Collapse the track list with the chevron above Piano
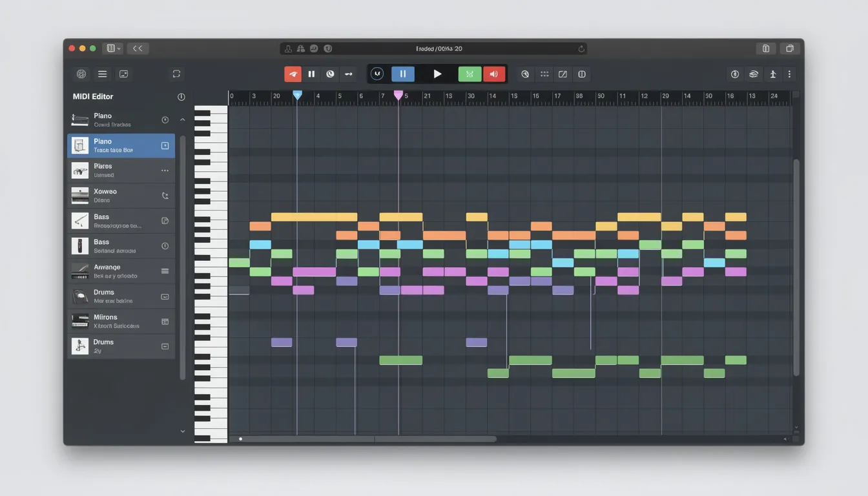The width and height of the screenshot is (868, 496). [182, 119]
